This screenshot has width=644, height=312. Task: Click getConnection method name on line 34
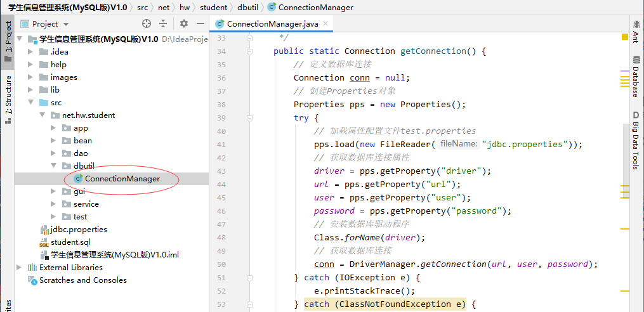(433, 51)
